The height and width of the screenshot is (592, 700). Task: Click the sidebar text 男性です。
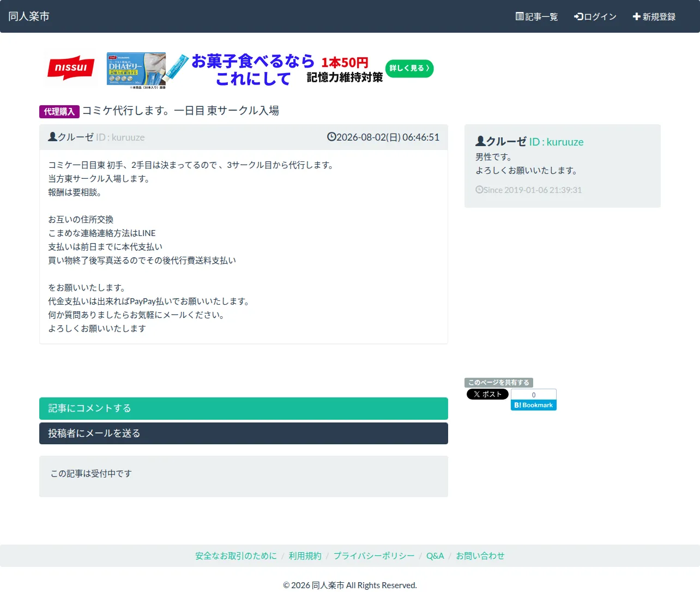pyautogui.click(x=494, y=157)
